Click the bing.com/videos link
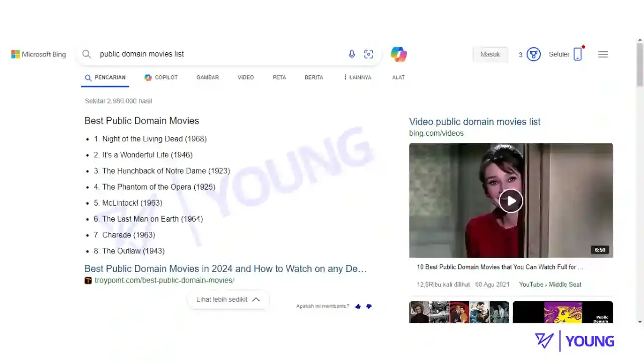Viewport: 644px width, 362px height. click(x=436, y=133)
